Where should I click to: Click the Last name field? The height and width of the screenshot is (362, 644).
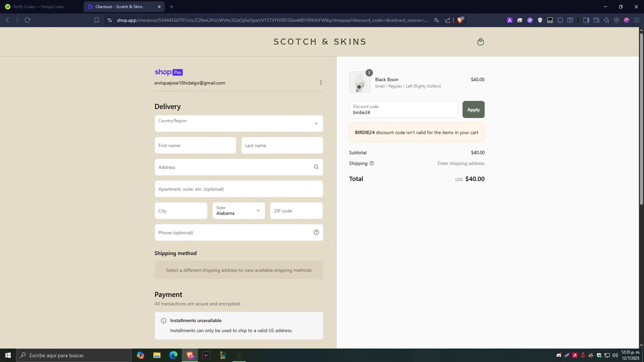(282, 145)
